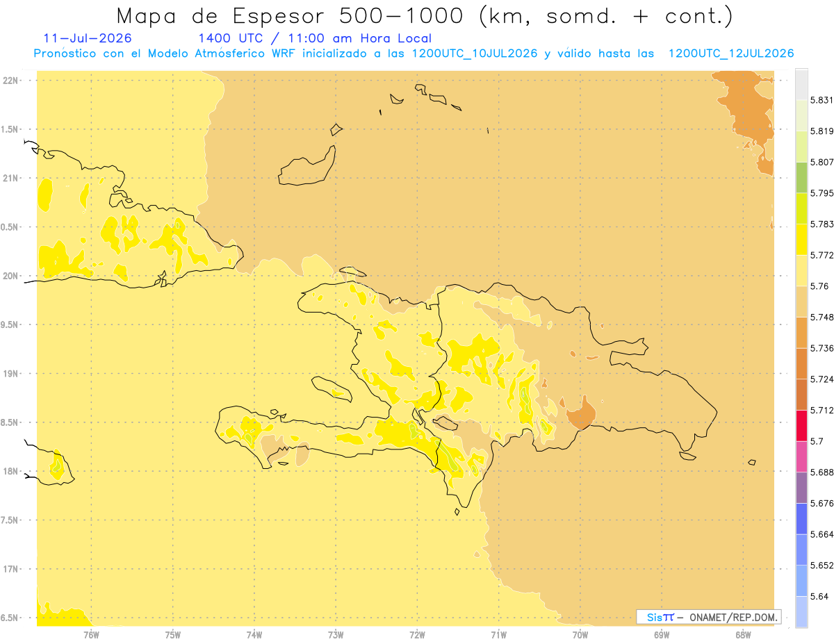
Task: Click the pale yellow legend swatch between 5.76 and 5.772
Action: [x=801, y=270]
